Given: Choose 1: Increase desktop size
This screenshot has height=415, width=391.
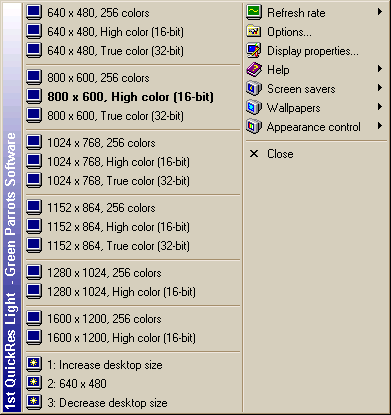Looking at the screenshot, I should click(x=133, y=364).
